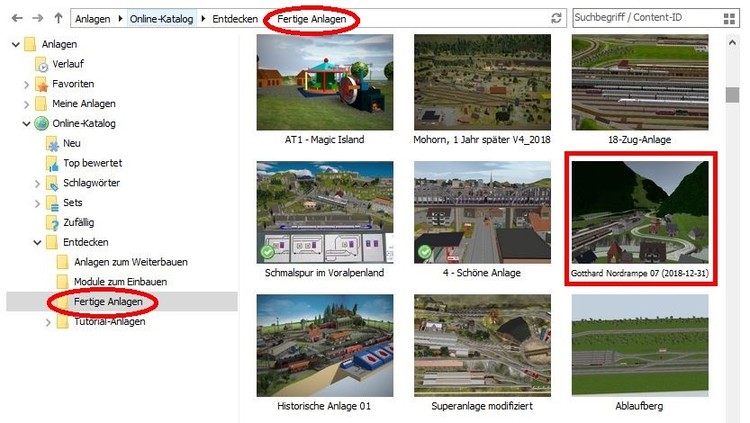Click the Zufällig question-mark folder icon

52,223
